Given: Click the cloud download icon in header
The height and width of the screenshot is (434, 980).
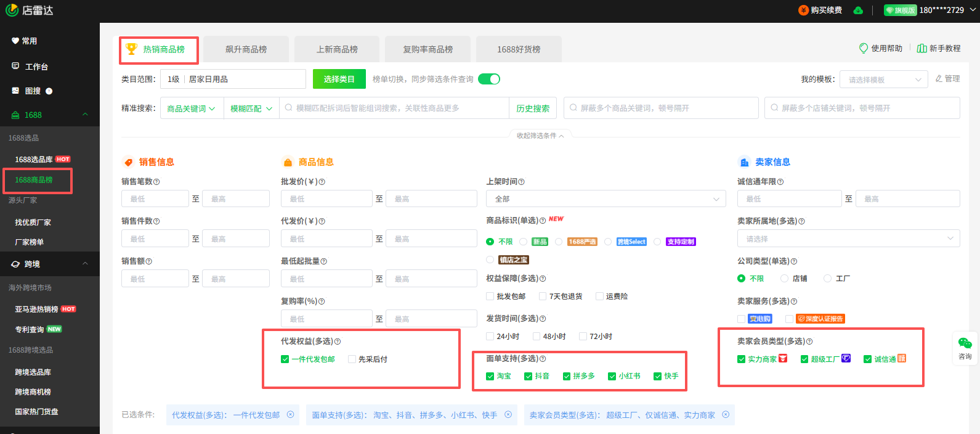Looking at the screenshot, I should click(858, 10).
